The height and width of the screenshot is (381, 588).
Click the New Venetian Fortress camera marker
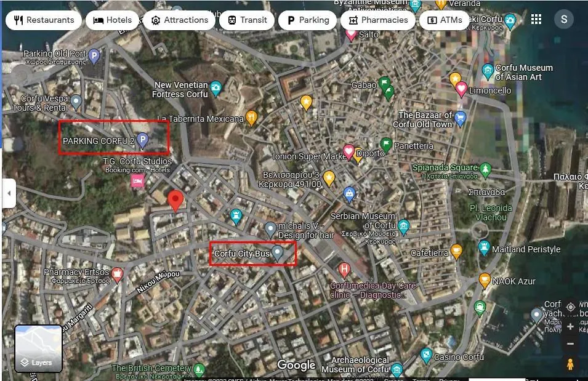[215, 89]
